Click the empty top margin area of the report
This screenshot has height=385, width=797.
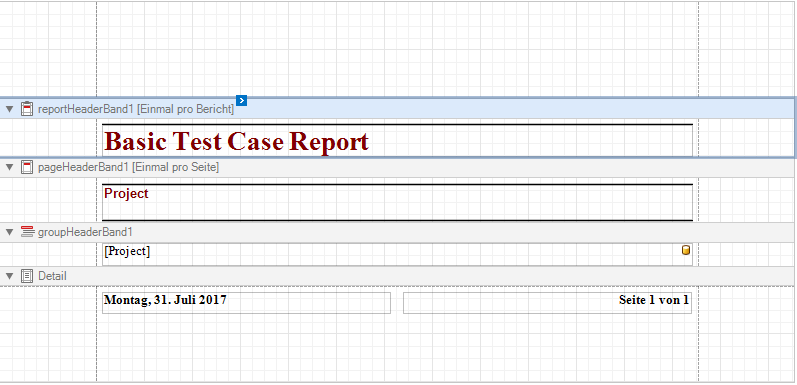[x=397, y=49]
